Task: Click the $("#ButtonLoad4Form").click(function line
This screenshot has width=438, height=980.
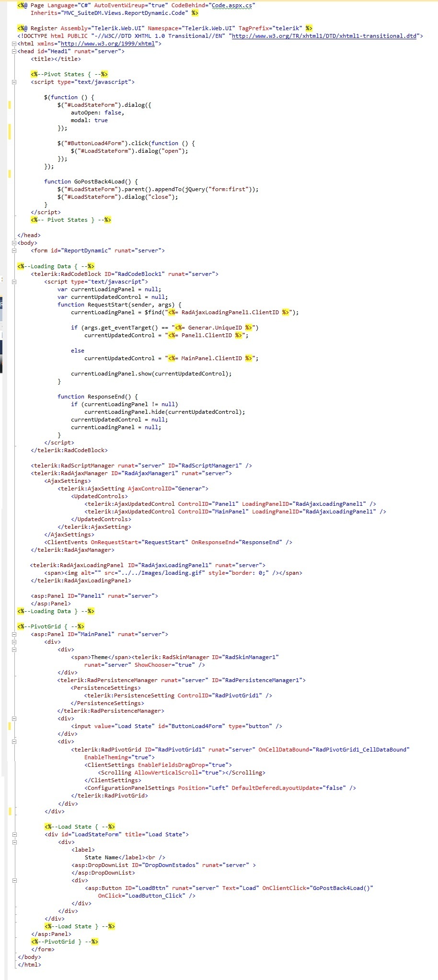Action: (126, 143)
